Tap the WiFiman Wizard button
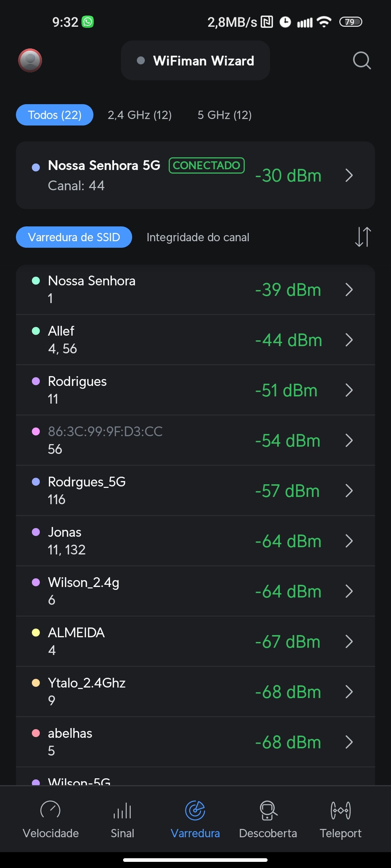The image size is (391, 868). click(195, 61)
